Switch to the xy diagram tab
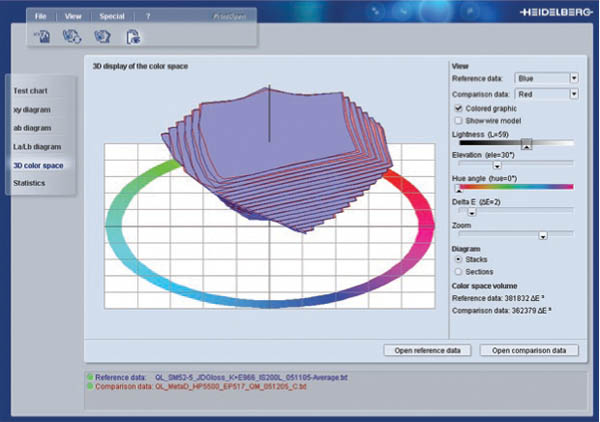The image size is (600, 422). 32,109
